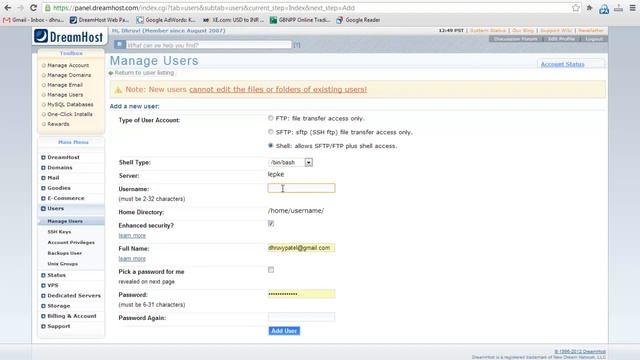This screenshot has height=360, width=640.
Task: Click the browser address bar URL
Action: tap(204, 8)
